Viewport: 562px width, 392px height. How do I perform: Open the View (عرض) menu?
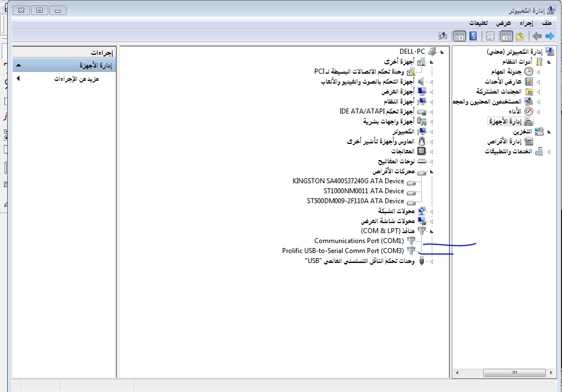(504, 23)
